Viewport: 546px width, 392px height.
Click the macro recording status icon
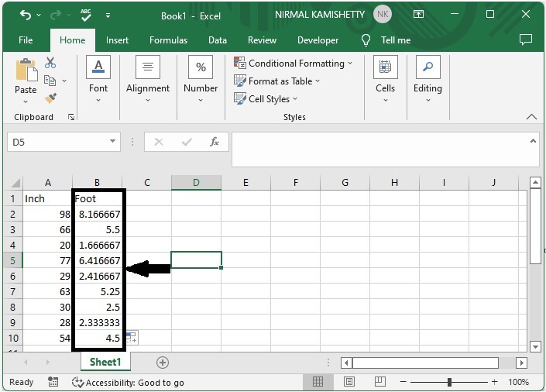[53, 382]
